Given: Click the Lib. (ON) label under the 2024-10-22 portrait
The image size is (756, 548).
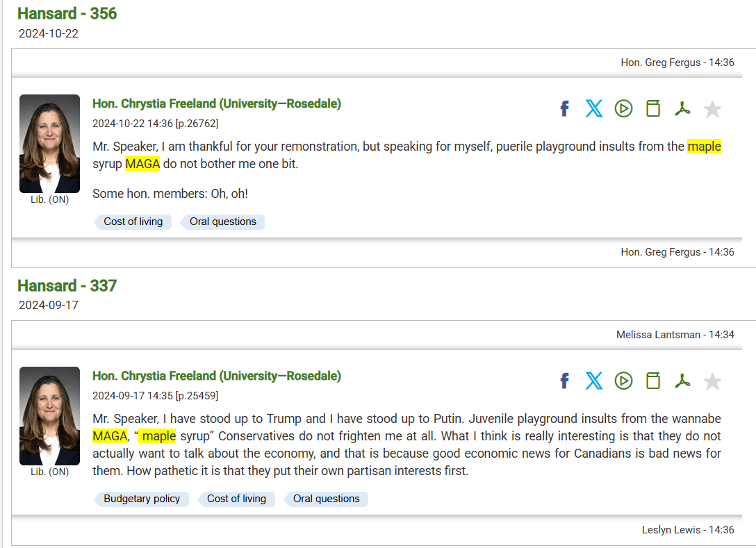Looking at the screenshot, I should [49, 199].
